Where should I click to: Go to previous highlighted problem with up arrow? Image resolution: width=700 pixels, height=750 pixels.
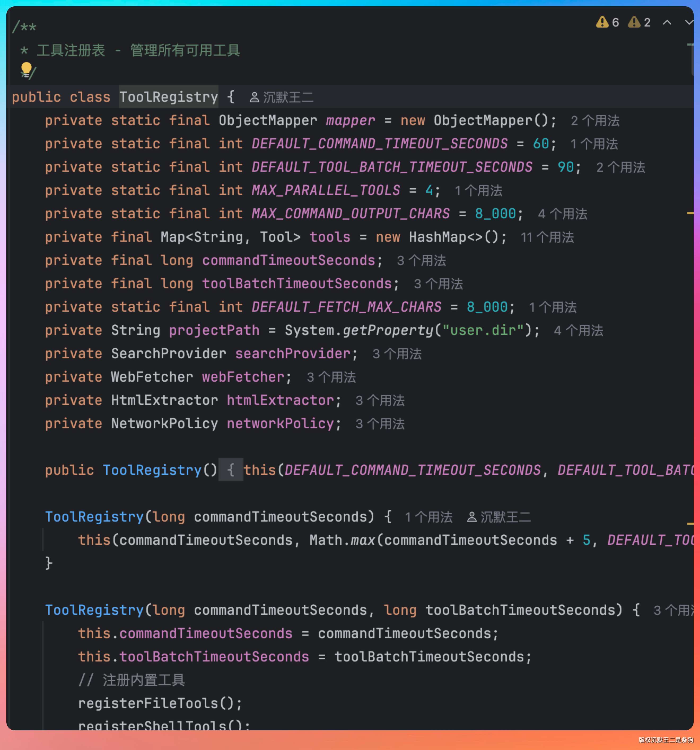point(667,22)
